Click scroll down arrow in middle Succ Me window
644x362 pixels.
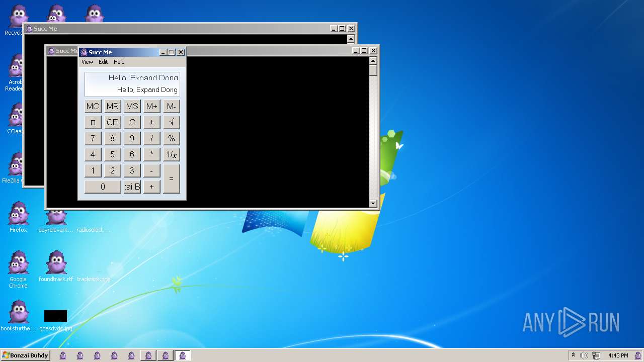coord(373,204)
